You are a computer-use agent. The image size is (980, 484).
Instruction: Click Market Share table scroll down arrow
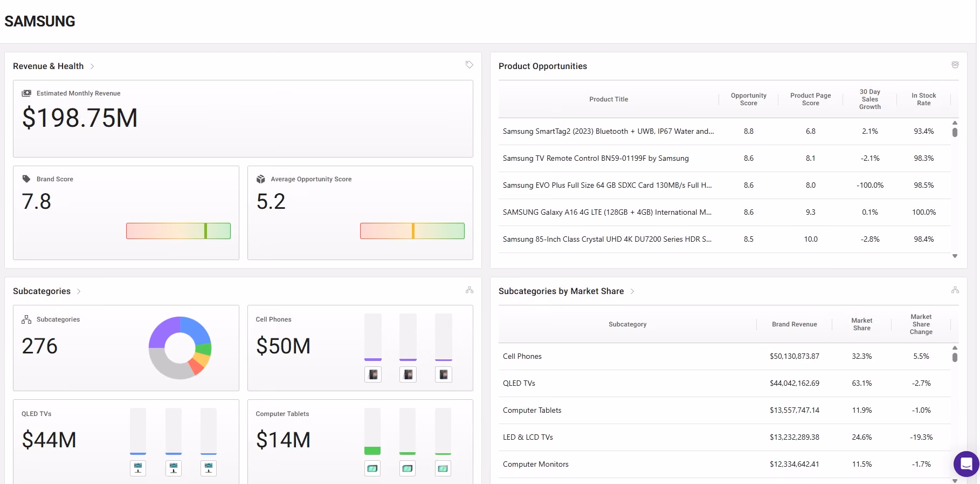point(955,481)
